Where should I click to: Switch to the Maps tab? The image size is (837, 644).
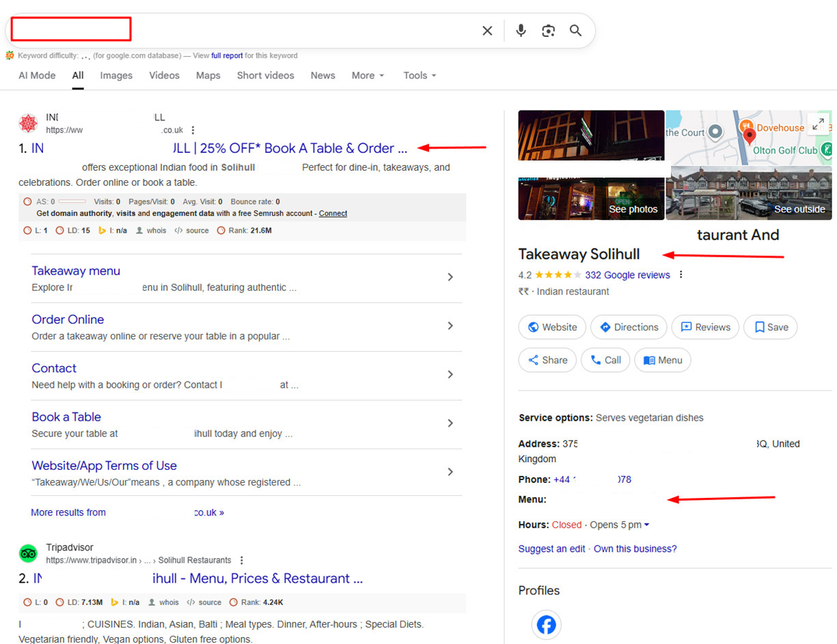[x=208, y=76]
